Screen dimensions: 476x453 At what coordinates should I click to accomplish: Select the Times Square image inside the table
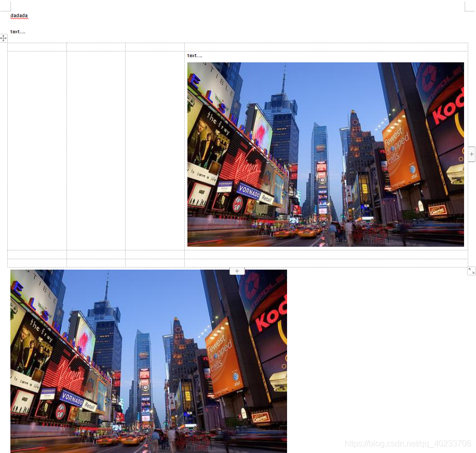point(325,154)
